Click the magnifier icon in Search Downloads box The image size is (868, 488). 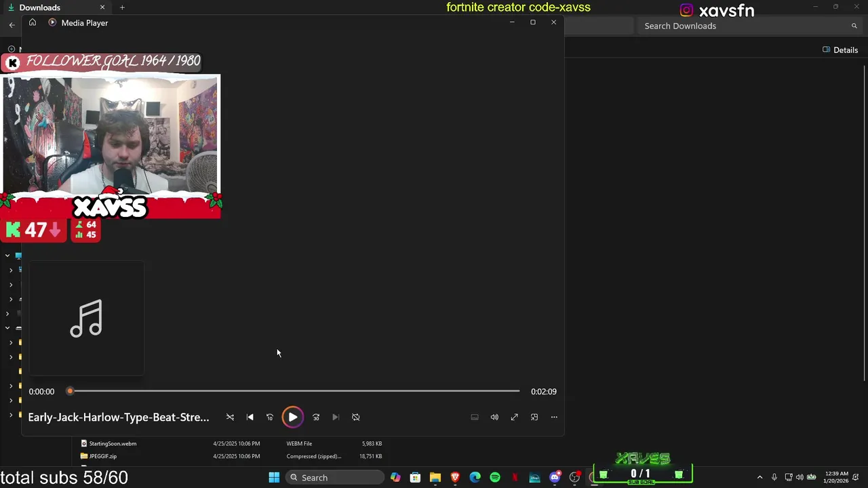854,26
